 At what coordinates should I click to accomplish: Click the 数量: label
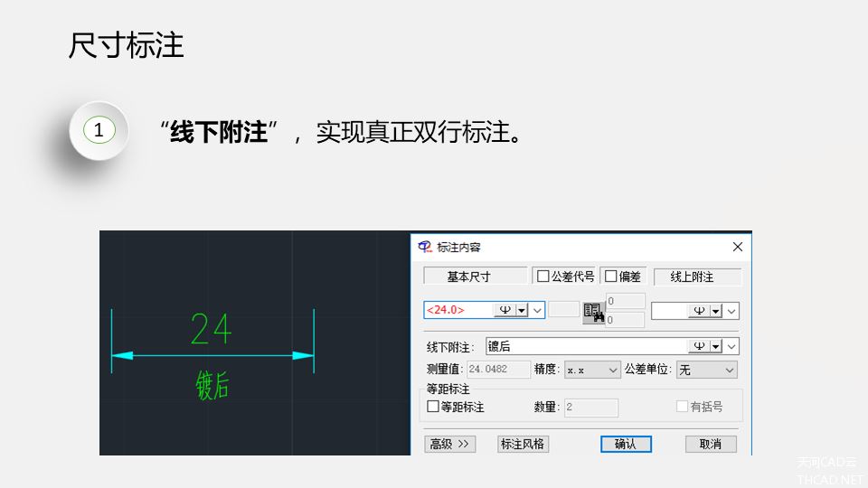click(547, 408)
